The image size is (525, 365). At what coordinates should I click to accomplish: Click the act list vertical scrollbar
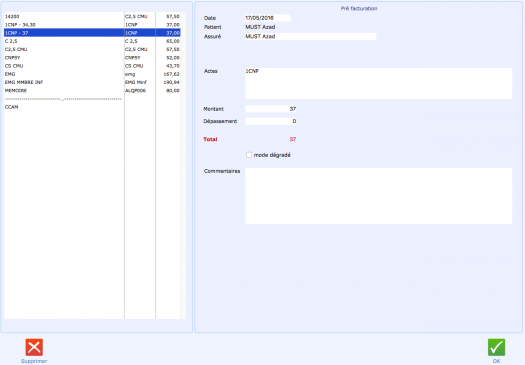click(183, 165)
